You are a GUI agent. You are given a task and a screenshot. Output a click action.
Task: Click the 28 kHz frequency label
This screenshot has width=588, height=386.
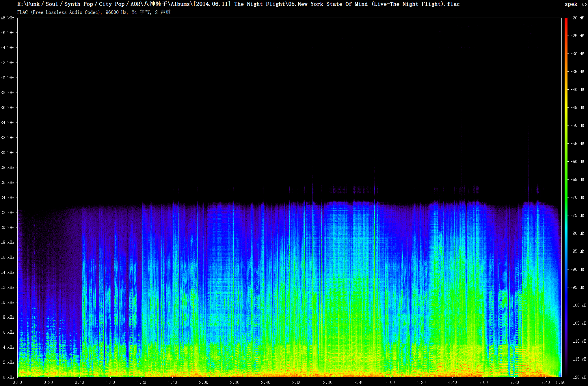(x=8, y=167)
